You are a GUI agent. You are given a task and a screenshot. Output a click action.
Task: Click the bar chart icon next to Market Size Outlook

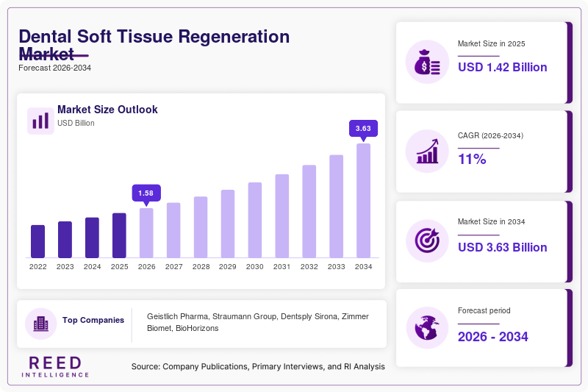(x=40, y=121)
